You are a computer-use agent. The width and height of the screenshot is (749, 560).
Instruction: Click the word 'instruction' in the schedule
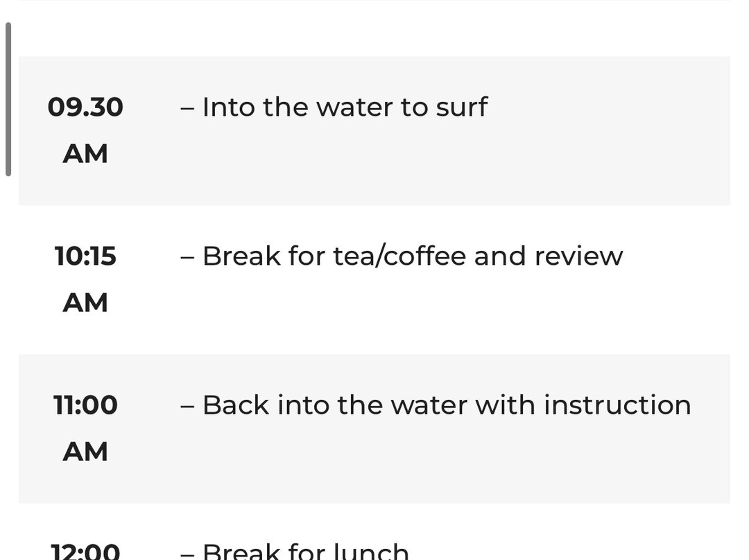point(617,405)
